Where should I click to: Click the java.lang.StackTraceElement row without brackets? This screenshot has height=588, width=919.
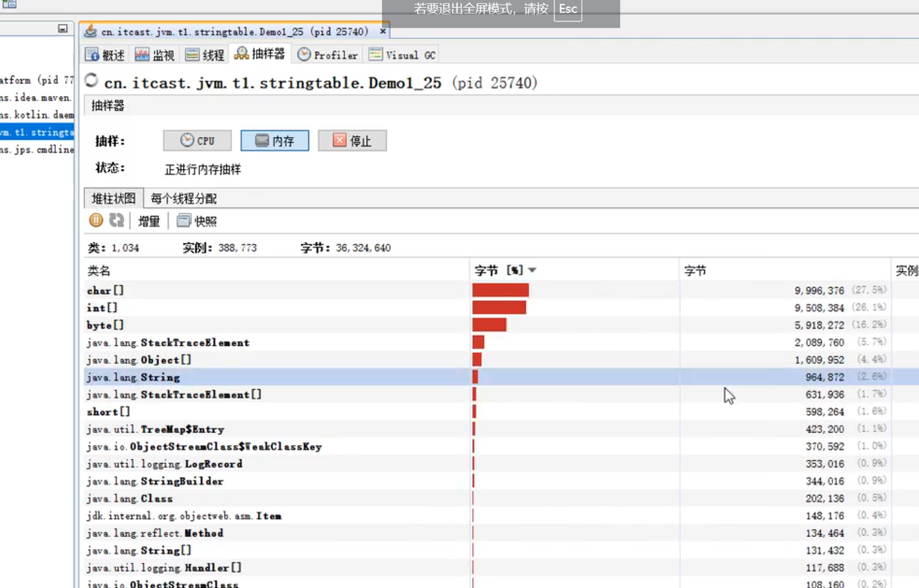click(501, 342)
